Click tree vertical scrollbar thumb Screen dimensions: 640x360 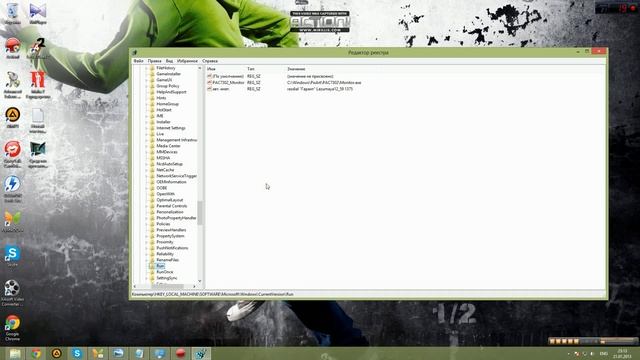coord(200,213)
